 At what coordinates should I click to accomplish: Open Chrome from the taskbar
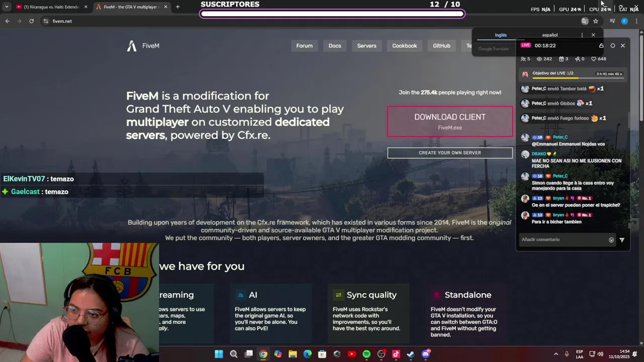[263, 354]
